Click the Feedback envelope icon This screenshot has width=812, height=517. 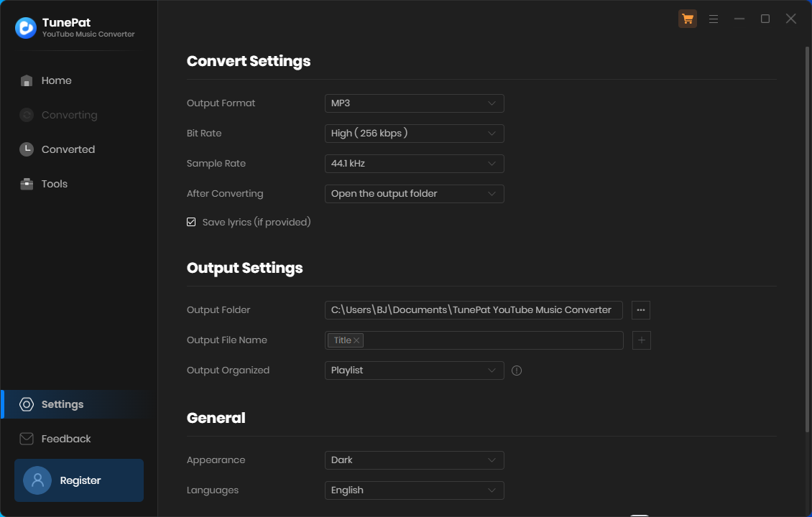point(27,439)
